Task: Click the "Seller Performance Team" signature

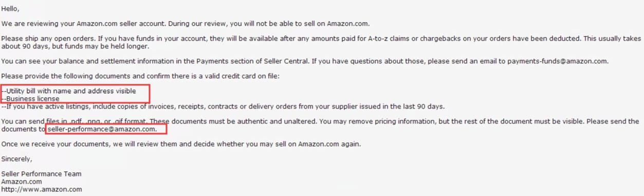Action: (41, 174)
